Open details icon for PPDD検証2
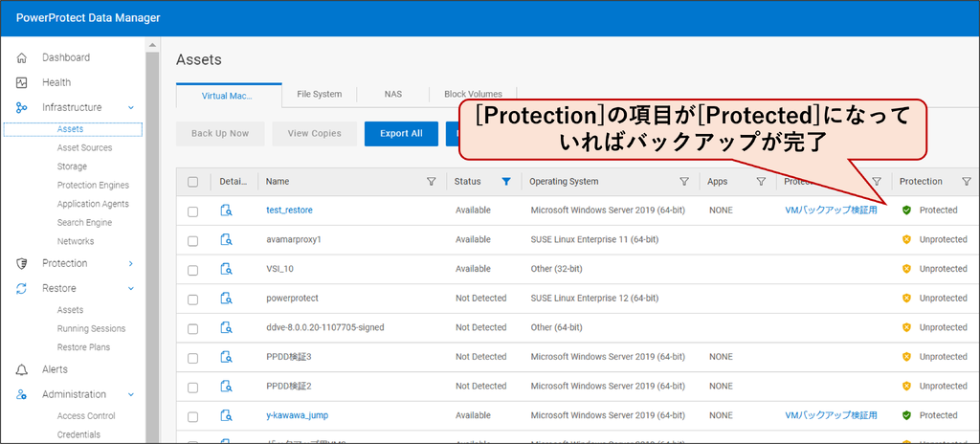The height and width of the screenshot is (444, 980). pyautogui.click(x=226, y=386)
